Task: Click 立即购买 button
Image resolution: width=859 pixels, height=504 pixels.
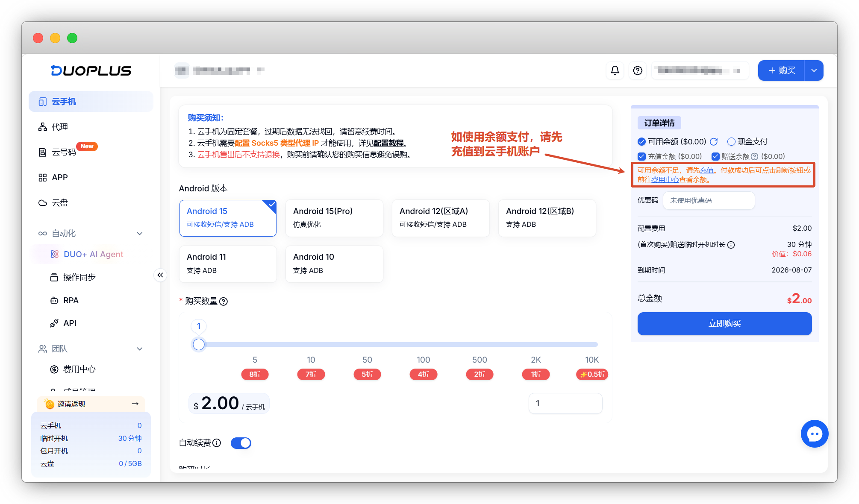Action: (x=724, y=324)
